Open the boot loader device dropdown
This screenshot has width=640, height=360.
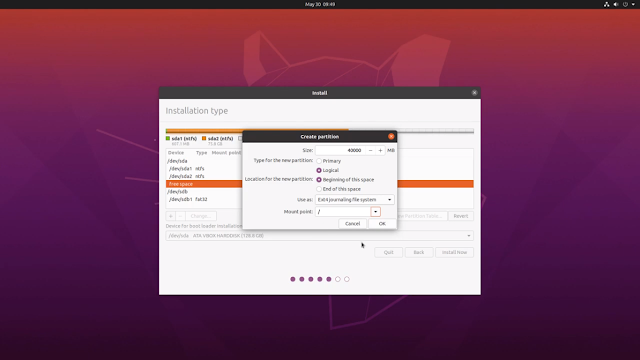[320, 236]
